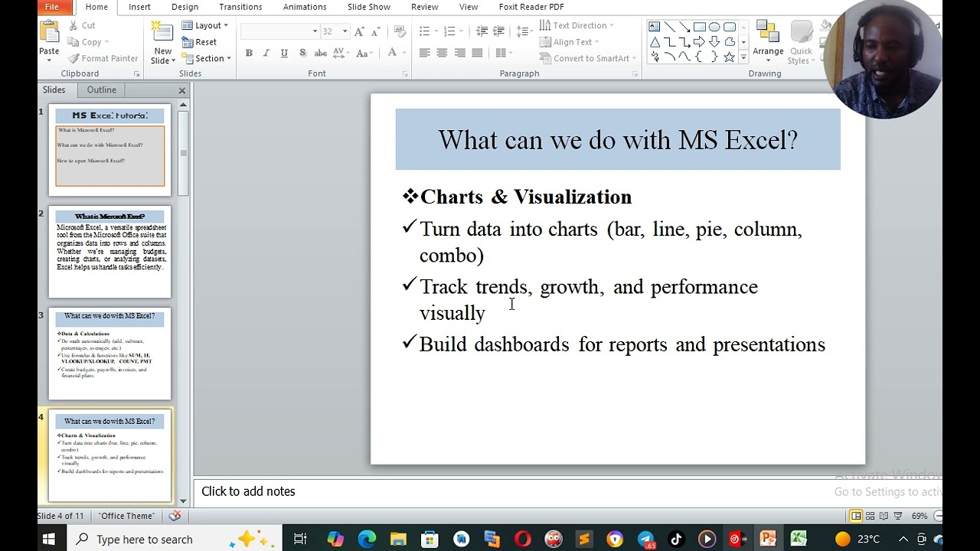The width and height of the screenshot is (980, 551).
Task: Switch to the Animations ribbon tab
Action: pos(305,7)
